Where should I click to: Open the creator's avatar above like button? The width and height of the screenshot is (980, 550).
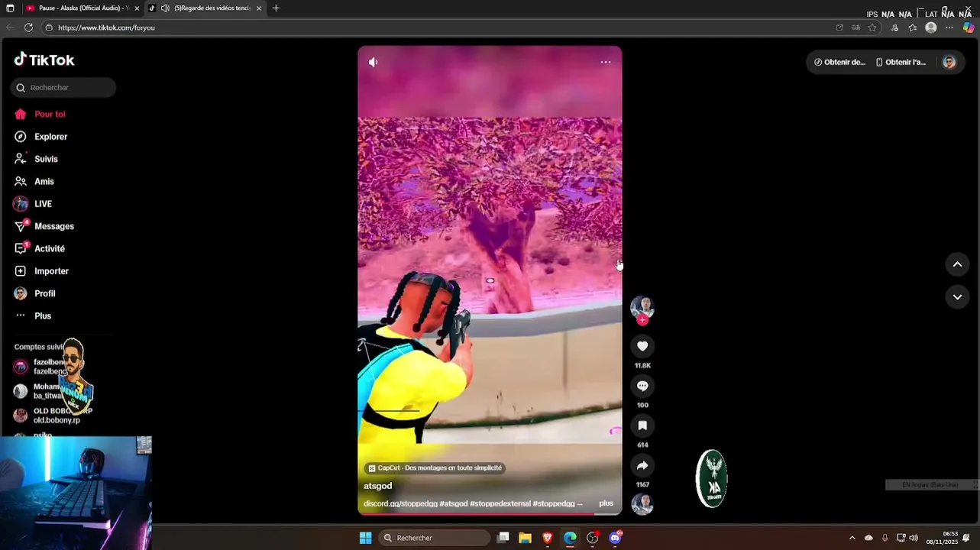pos(642,306)
